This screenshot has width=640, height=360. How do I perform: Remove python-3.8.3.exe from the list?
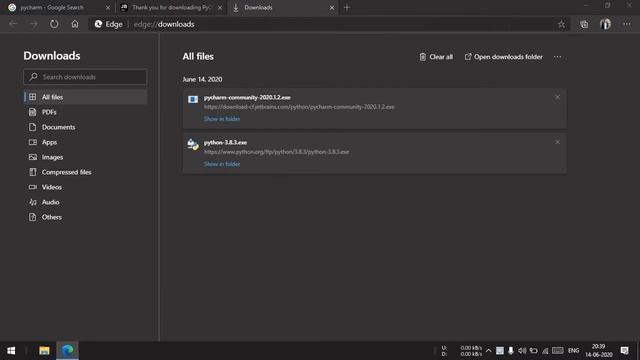[x=557, y=142]
